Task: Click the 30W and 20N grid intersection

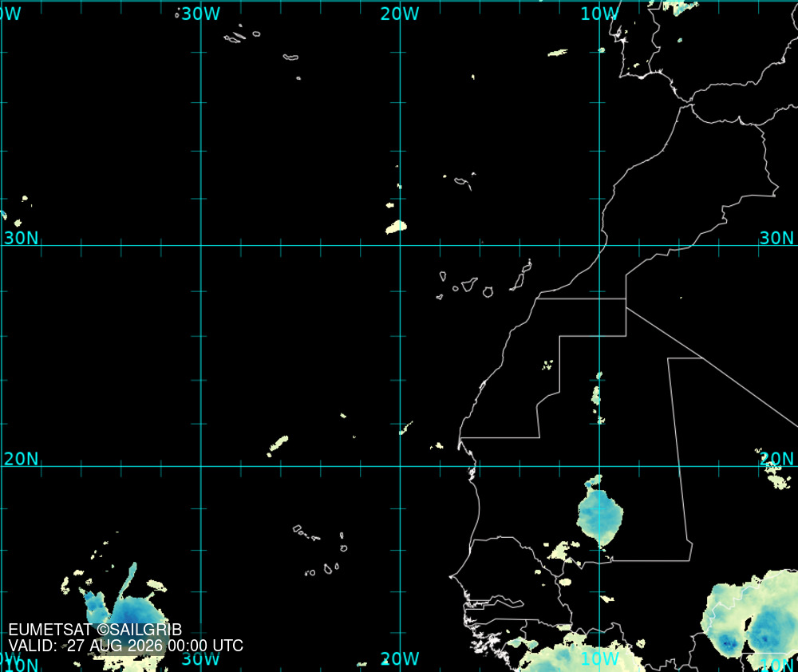Action: pos(201,466)
